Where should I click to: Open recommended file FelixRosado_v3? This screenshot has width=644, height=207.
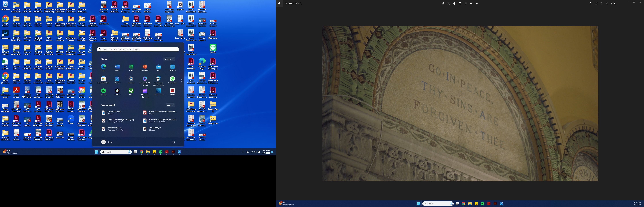coord(155,129)
